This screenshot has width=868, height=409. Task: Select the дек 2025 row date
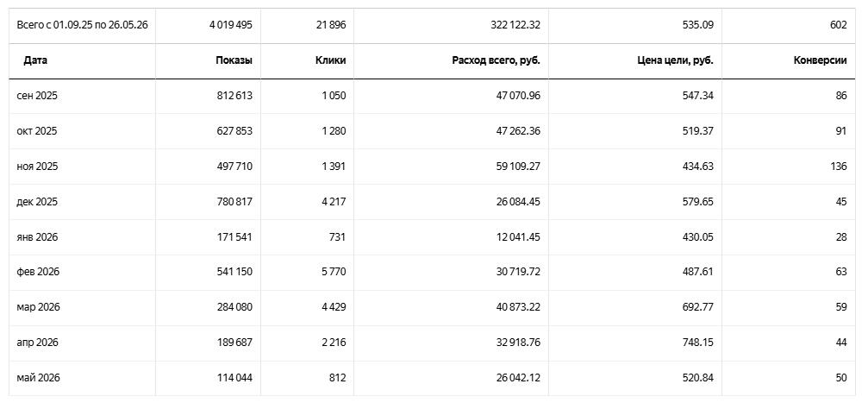point(37,202)
